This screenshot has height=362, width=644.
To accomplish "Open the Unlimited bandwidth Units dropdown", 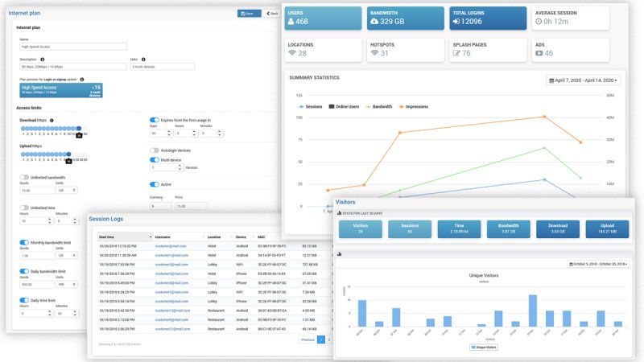I will click(66, 191).
